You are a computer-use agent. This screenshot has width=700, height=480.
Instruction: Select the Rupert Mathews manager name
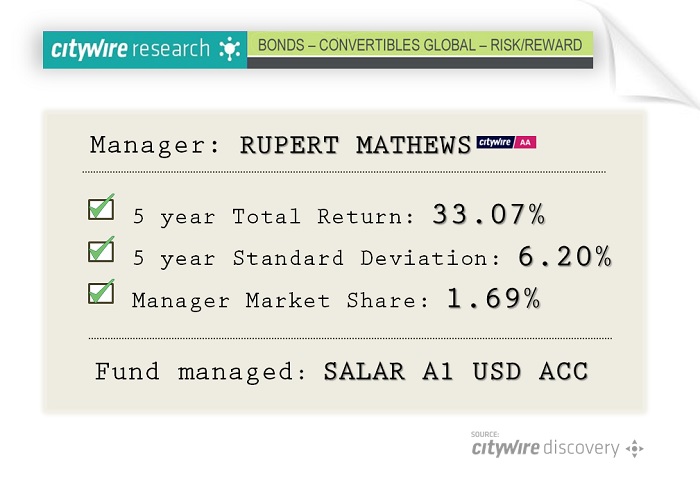point(355,145)
